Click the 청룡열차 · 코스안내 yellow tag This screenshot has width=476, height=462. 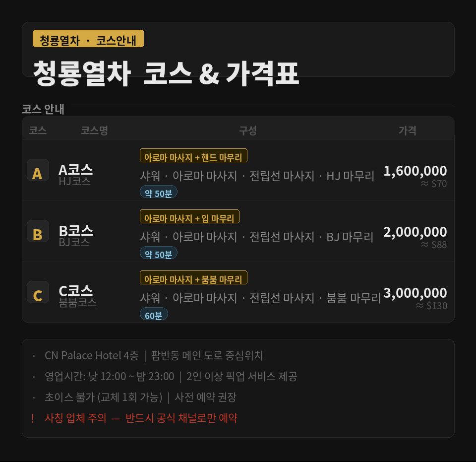[x=88, y=39]
